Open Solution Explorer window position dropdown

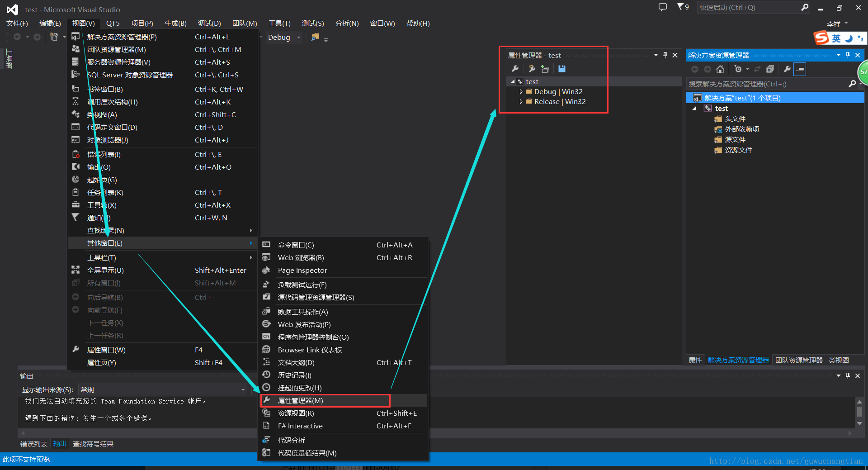coord(839,55)
